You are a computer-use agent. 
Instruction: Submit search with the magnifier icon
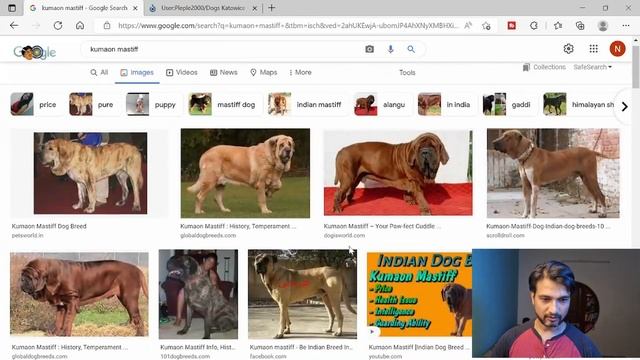pos(411,49)
